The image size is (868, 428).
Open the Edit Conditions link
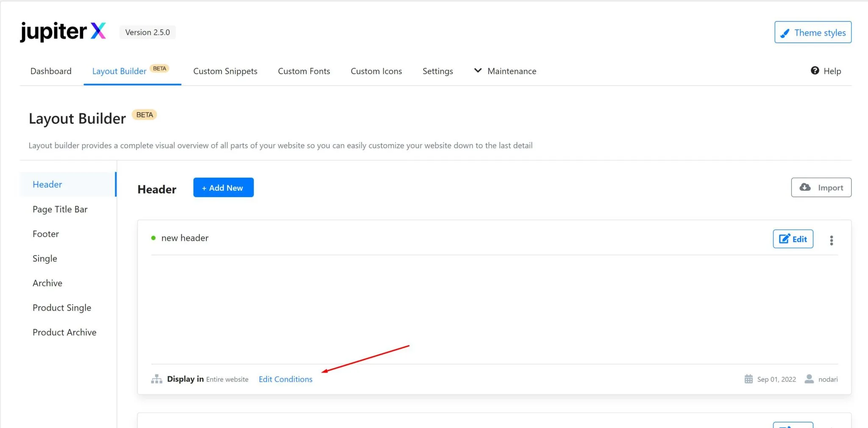pyautogui.click(x=286, y=379)
